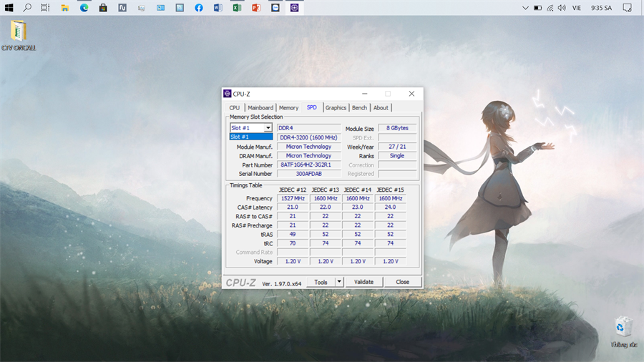
Task: Open Task View in the taskbar
Action: click(45, 8)
